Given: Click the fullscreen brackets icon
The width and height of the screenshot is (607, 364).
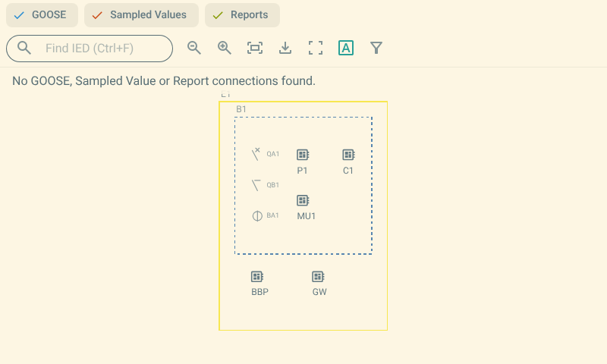Looking at the screenshot, I should (x=316, y=48).
